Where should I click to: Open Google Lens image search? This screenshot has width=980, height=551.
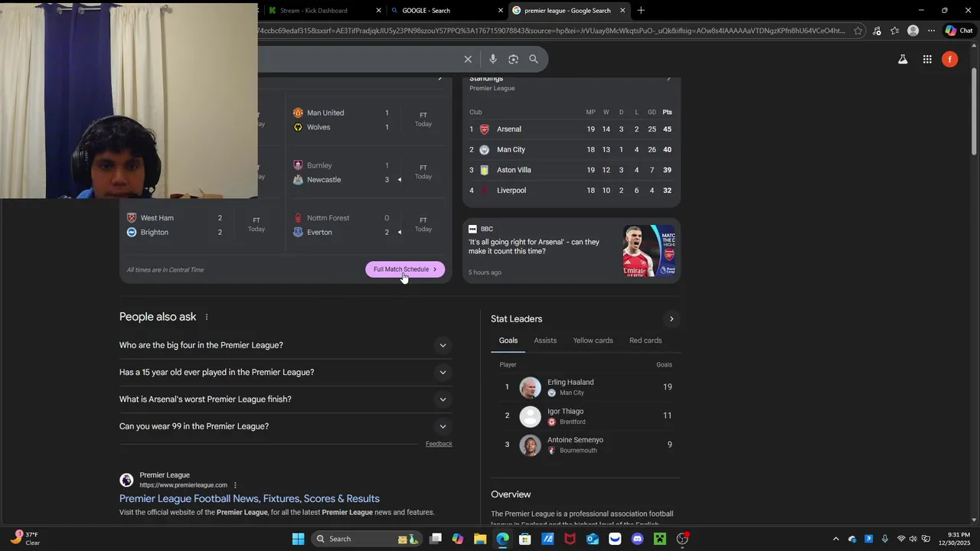[513, 59]
